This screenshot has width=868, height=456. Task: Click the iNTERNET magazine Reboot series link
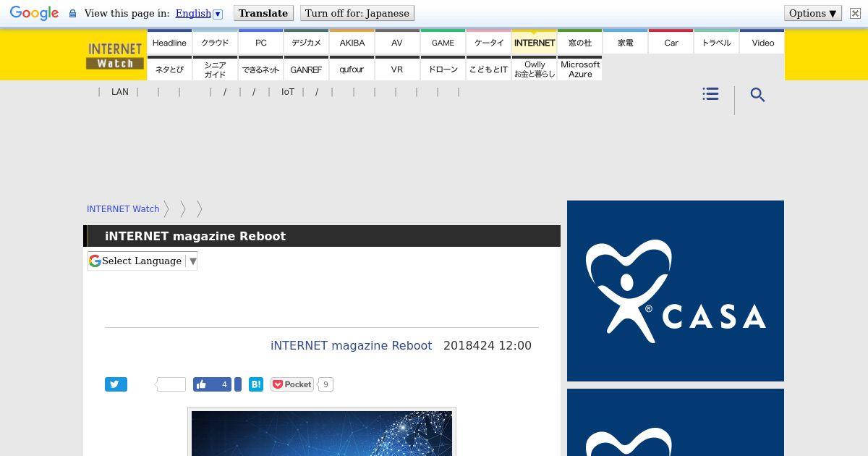[x=351, y=345]
